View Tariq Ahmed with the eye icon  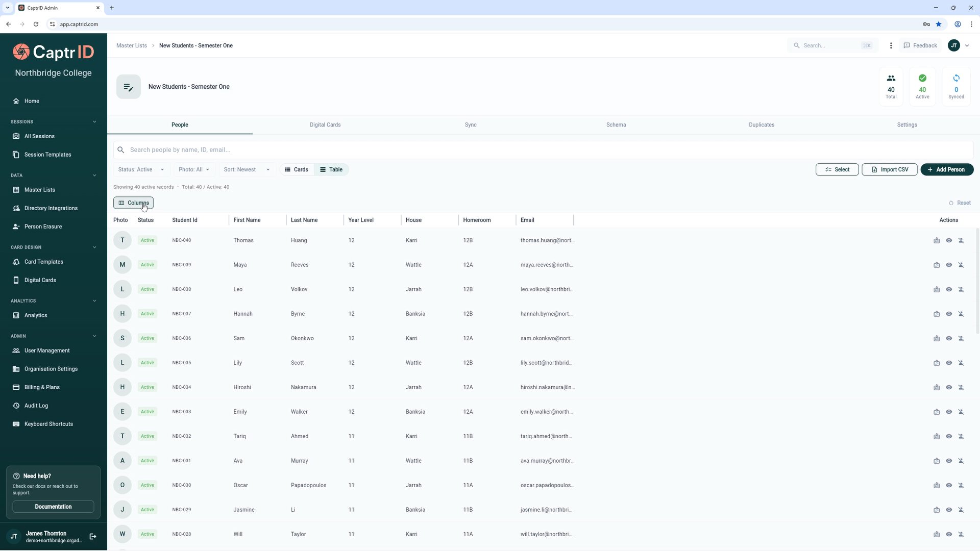(948, 436)
